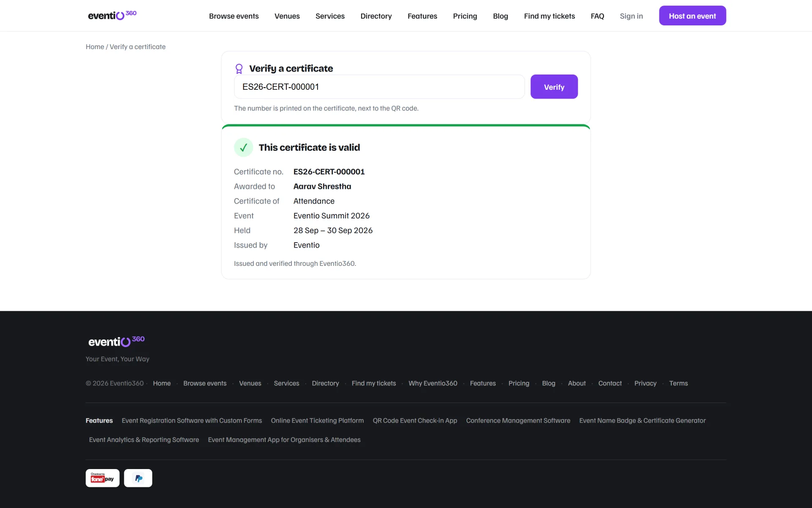The height and width of the screenshot is (508, 812).
Task: Open the Privacy footer link
Action: pyautogui.click(x=645, y=383)
